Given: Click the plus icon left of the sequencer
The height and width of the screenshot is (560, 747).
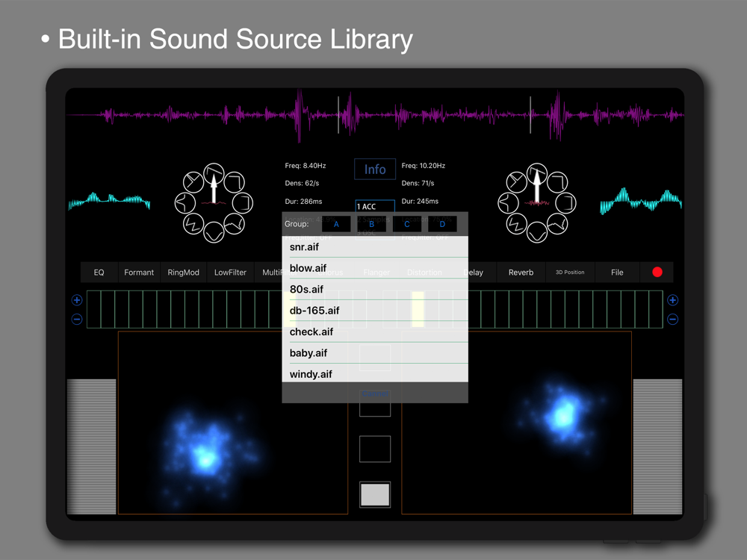Looking at the screenshot, I should point(77,300).
